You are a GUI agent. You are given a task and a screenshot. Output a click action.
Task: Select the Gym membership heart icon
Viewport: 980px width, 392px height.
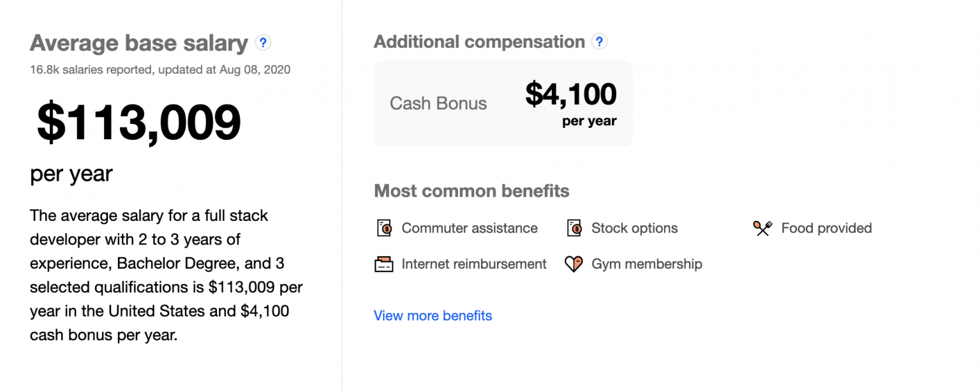574,264
